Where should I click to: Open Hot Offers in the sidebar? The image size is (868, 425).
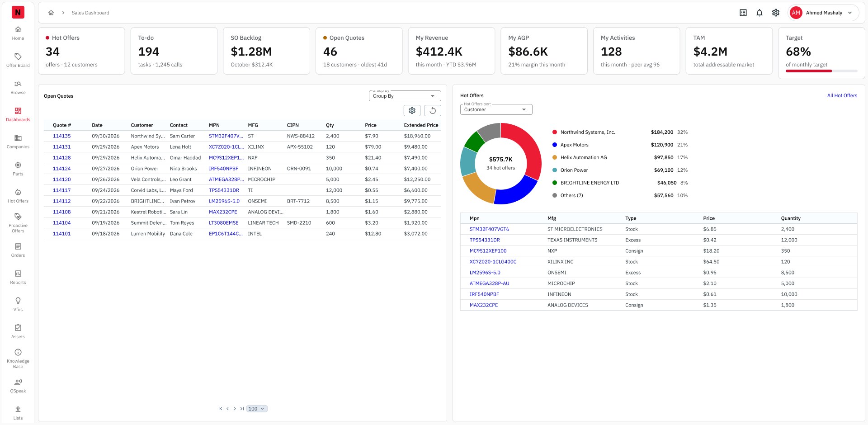pos(18,196)
